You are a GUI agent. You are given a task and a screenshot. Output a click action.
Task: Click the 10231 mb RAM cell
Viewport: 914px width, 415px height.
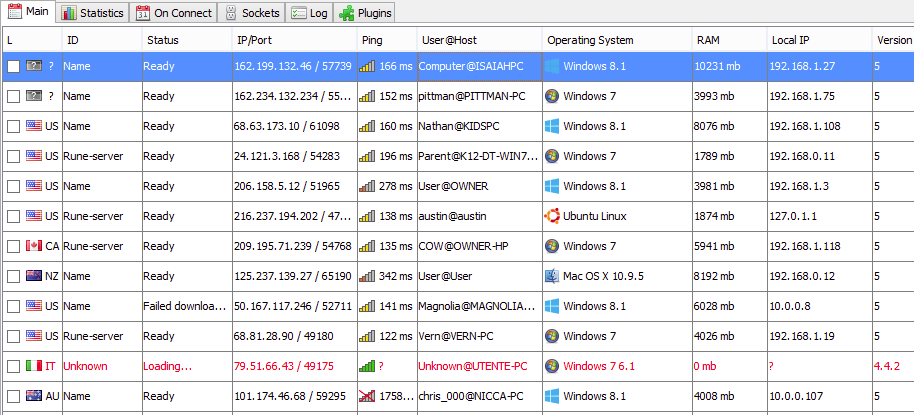tap(729, 66)
